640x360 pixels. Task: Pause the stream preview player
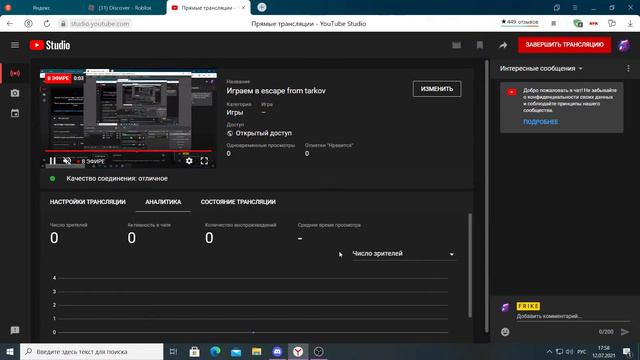click(53, 161)
